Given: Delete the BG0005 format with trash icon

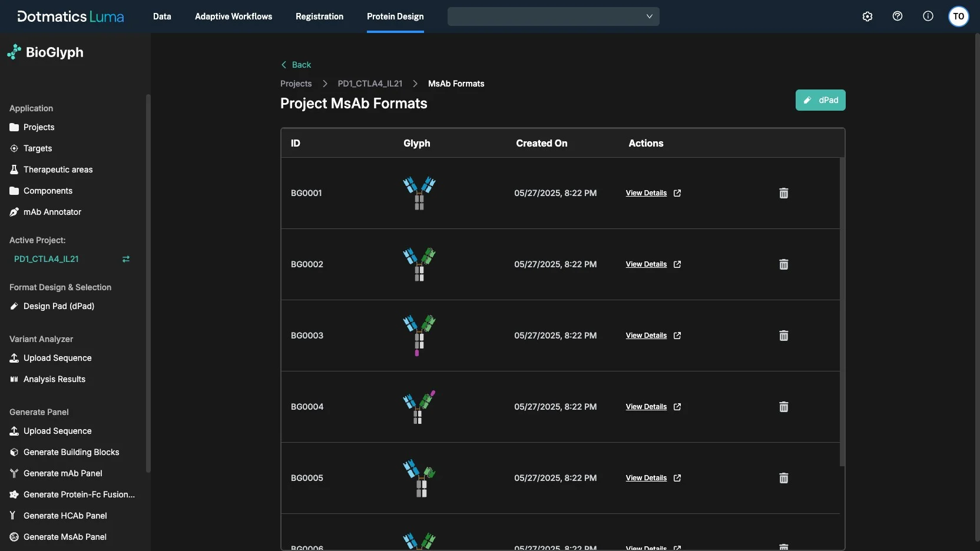Looking at the screenshot, I should 784,478.
